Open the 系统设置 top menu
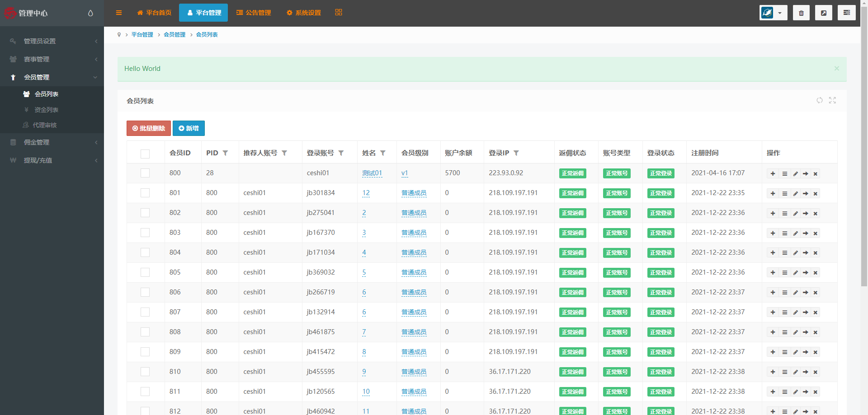The width and height of the screenshot is (868, 415). [x=304, y=13]
